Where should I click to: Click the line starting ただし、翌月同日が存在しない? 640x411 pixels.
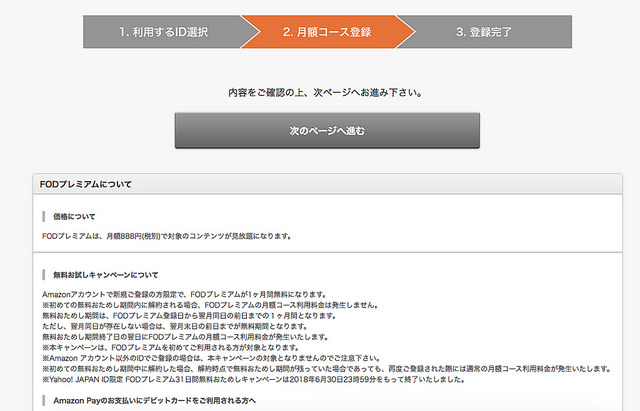click(175, 327)
